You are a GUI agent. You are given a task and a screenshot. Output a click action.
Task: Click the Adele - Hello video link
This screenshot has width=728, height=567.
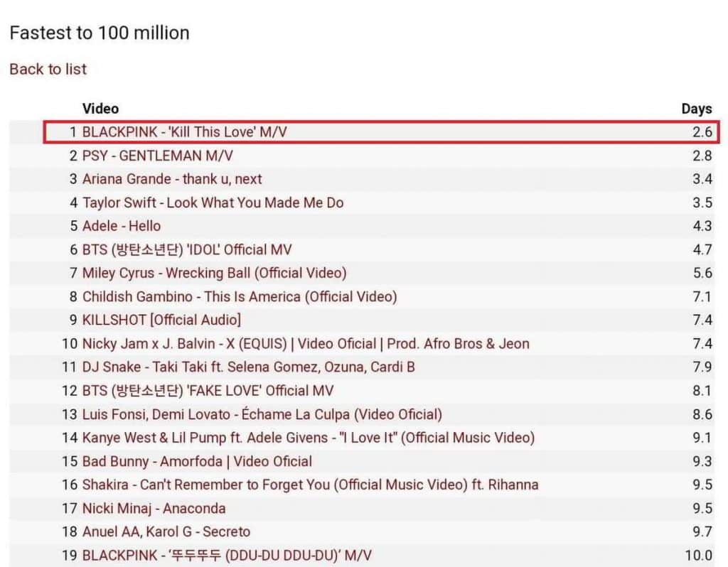122,226
